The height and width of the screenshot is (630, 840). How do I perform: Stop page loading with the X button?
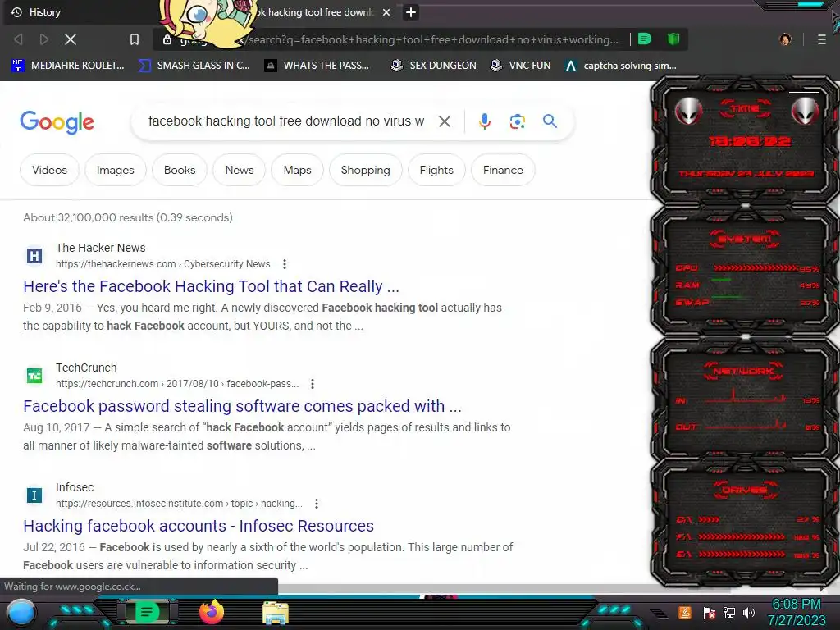tap(71, 39)
